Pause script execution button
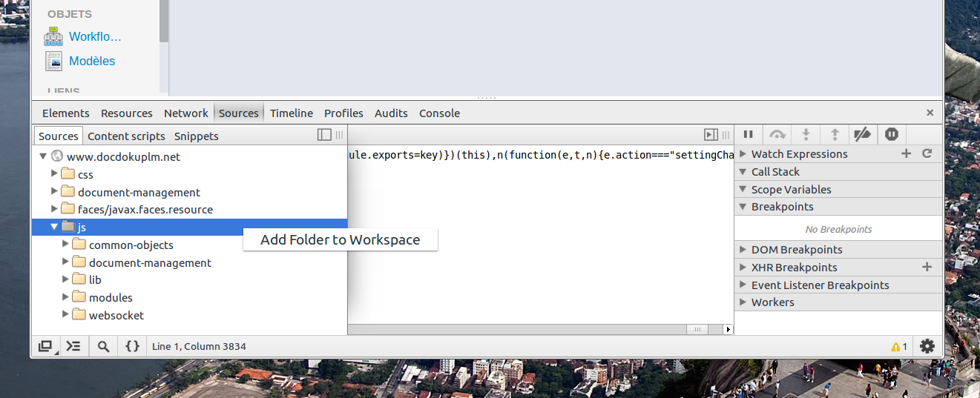The height and width of the screenshot is (398, 980). point(749,134)
